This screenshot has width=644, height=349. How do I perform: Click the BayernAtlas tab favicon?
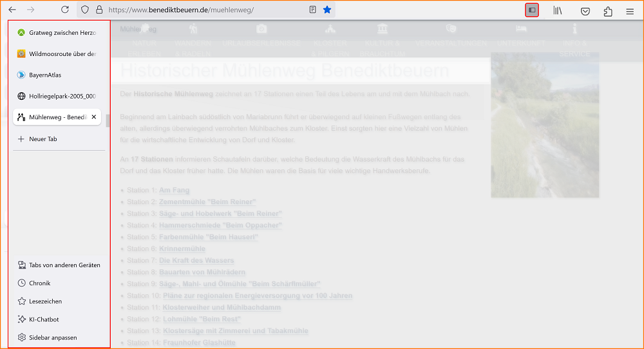21,75
